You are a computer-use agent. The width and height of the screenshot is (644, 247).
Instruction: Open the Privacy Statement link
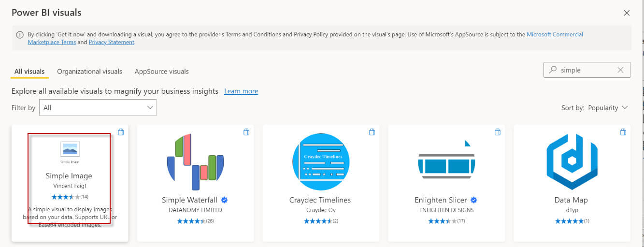coord(111,42)
